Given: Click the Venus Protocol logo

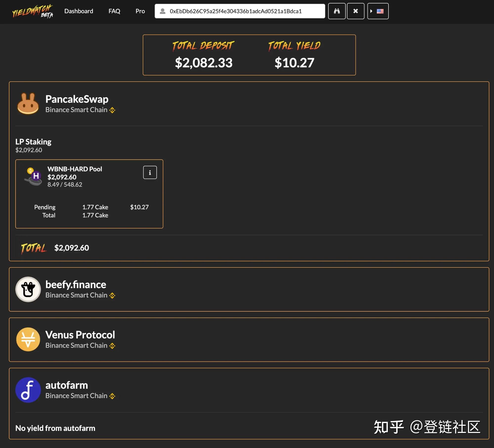Looking at the screenshot, I should 28,340.
